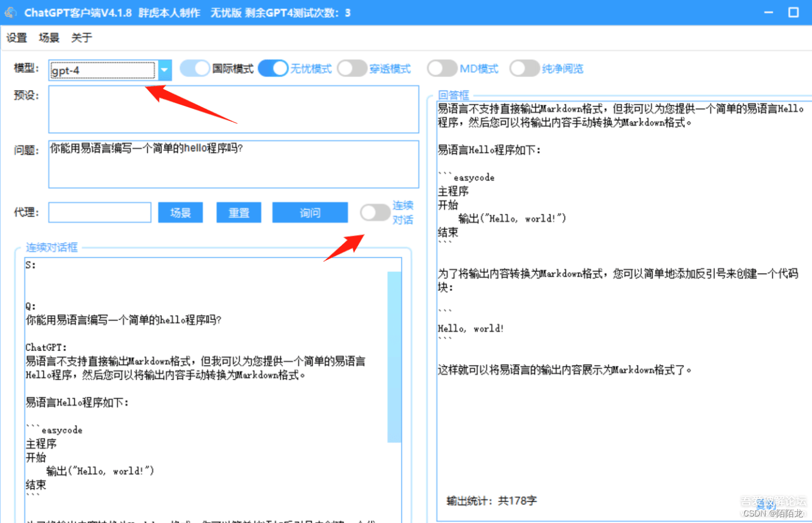Click the "ChatGPT:" label in the conversation box
The width and height of the screenshot is (812, 523).
pos(46,347)
